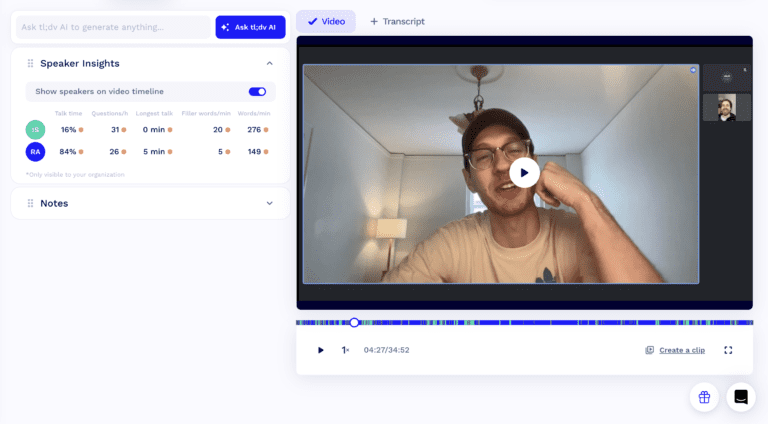Viewport: 768px width, 424px height.
Task: Click the Talk time column header
Action: [69, 114]
